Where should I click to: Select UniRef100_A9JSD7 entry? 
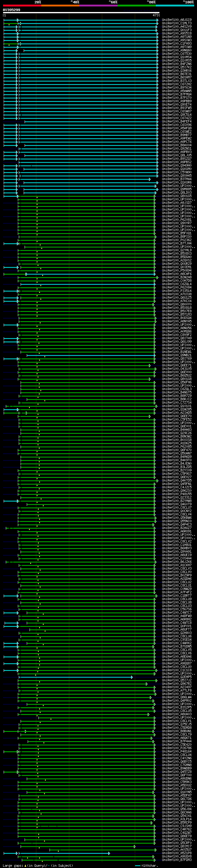pos(177,203)
